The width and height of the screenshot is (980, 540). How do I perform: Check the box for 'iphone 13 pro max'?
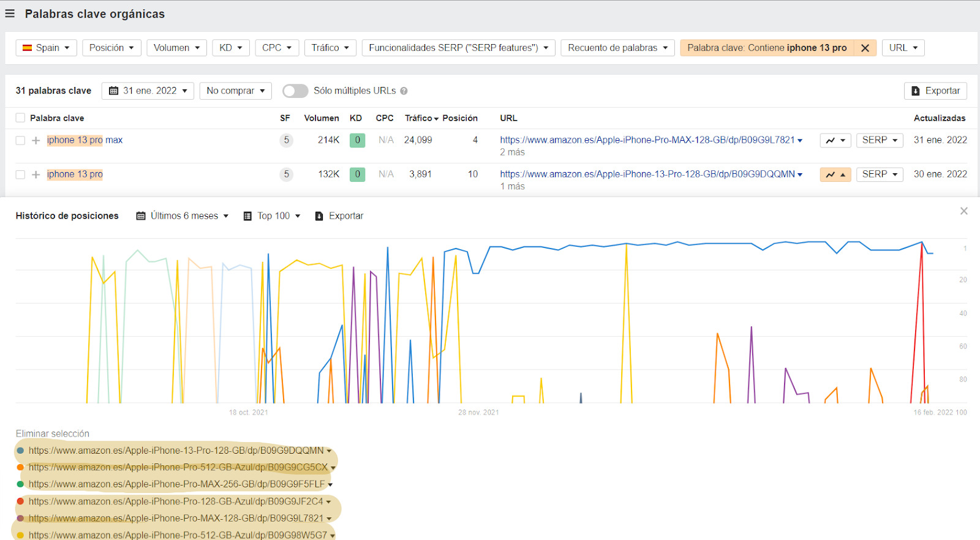click(20, 140)
